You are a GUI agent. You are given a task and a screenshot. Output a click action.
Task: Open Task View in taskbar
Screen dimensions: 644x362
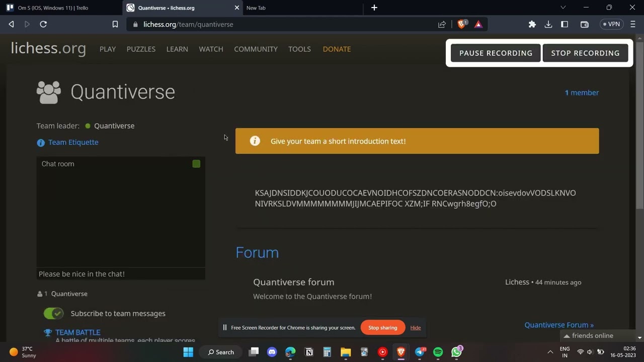pyautogui.click(x=254, y=352)
